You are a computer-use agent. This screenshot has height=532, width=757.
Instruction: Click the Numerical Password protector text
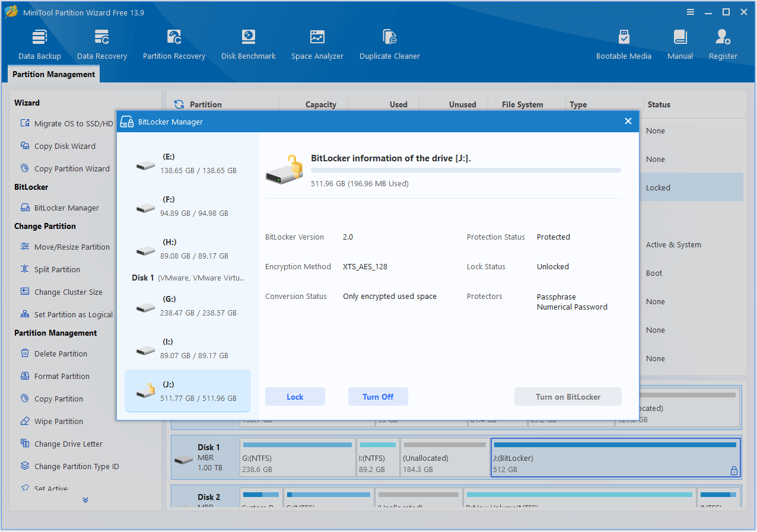pos(572,307)
